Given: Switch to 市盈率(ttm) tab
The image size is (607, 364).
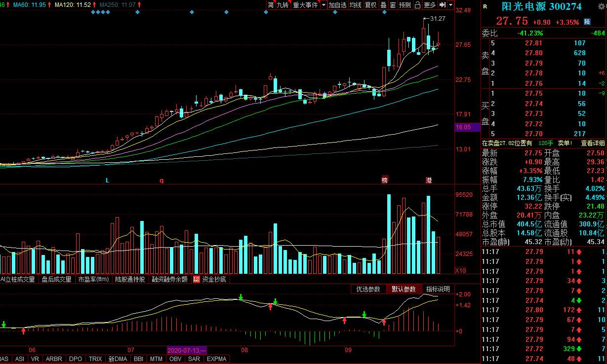Looking at the screenshot, I should [x=93, y=279].
